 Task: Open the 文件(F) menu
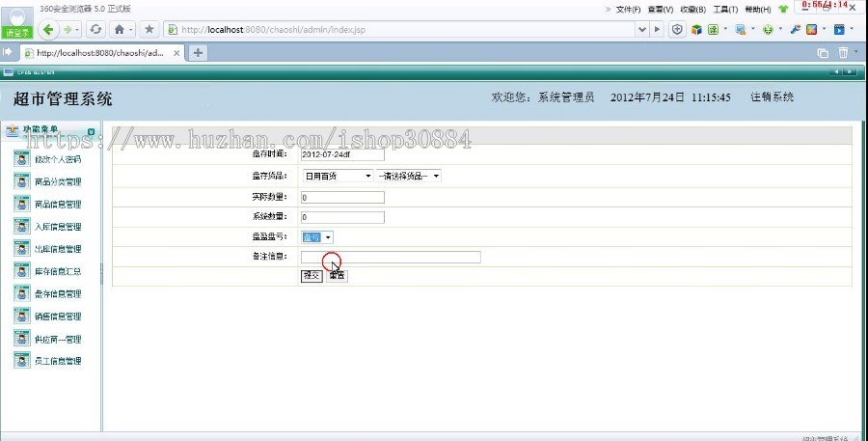coord(628,10)
